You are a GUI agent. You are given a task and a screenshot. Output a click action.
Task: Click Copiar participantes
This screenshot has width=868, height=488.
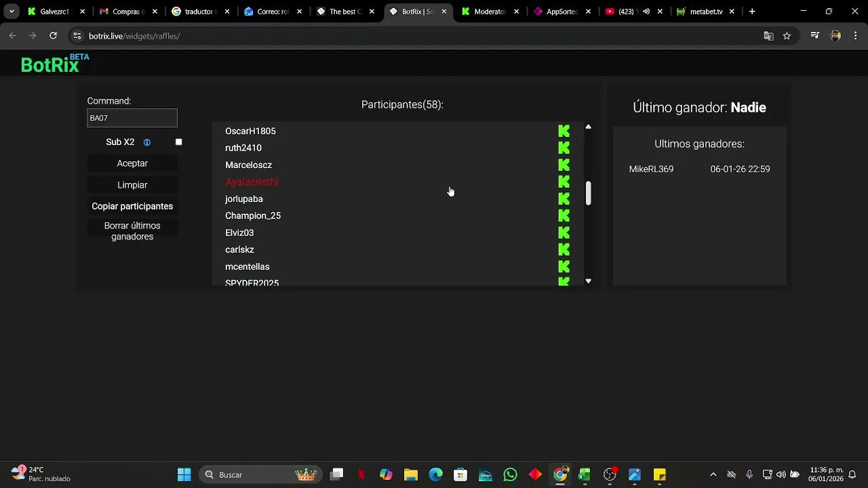point(132,206)
